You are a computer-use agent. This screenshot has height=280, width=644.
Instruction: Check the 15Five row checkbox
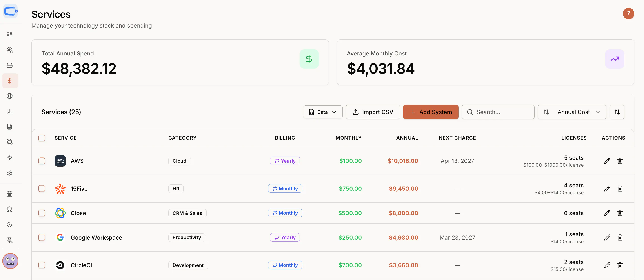click(42, 189)
